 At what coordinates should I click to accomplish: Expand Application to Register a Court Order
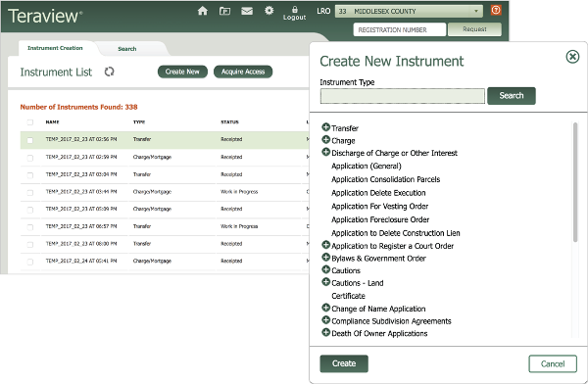click(x=326, y=245)
